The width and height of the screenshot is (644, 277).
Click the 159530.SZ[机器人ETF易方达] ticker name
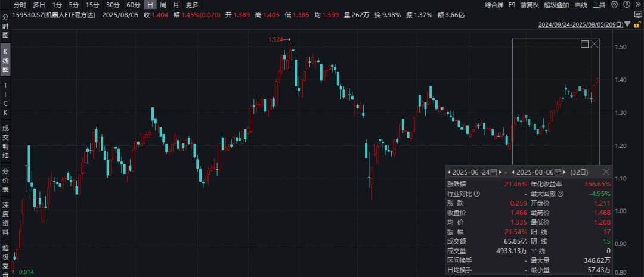(x=54, y=15)
